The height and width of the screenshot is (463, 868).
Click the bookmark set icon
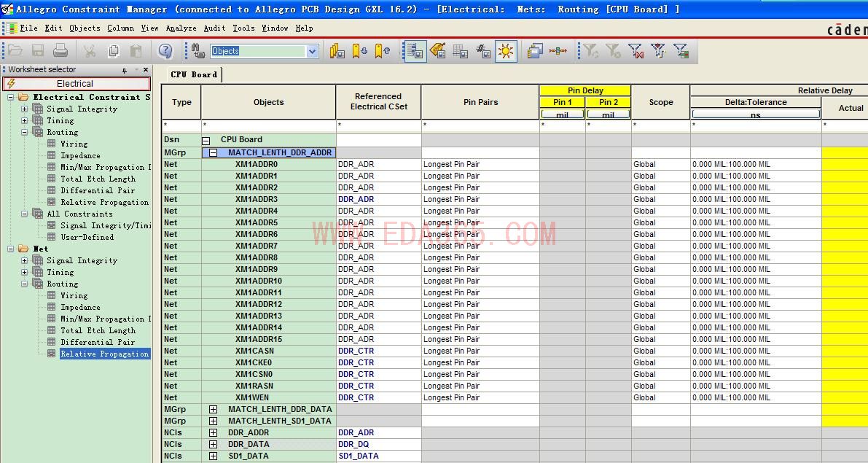337,51
